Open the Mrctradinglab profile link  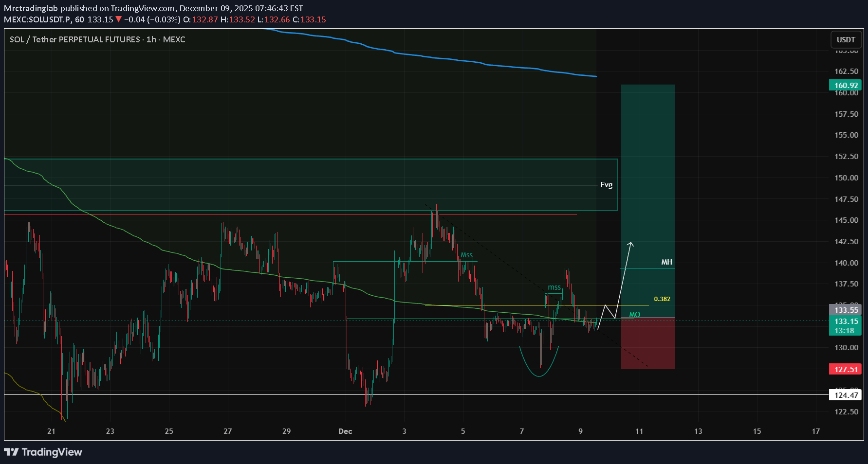[31, 8]
